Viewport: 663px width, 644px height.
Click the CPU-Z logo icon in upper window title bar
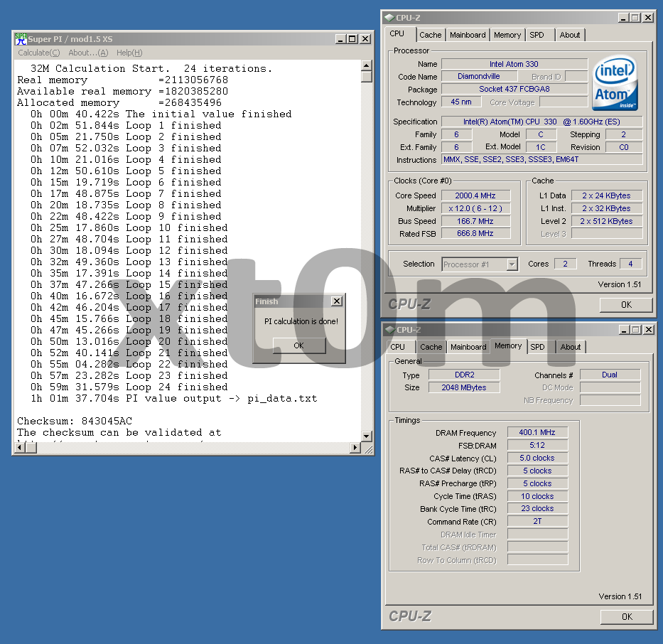point(389,18)
